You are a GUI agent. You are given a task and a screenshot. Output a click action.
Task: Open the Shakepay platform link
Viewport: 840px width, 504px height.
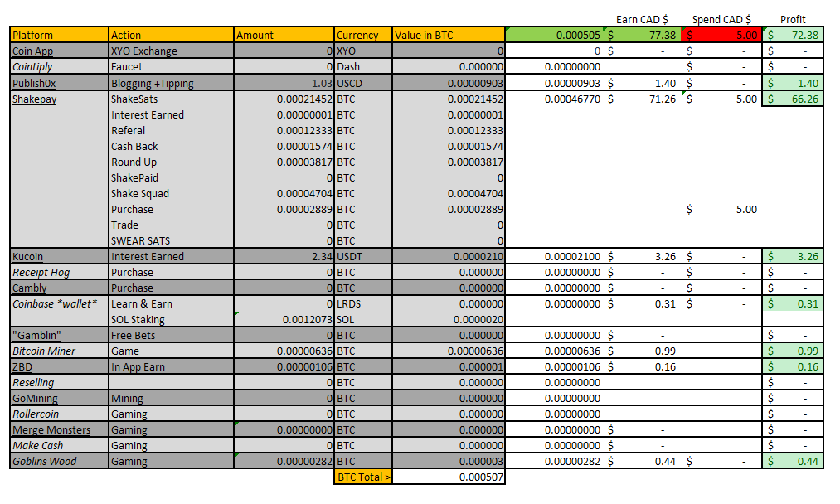coord(34,99)
